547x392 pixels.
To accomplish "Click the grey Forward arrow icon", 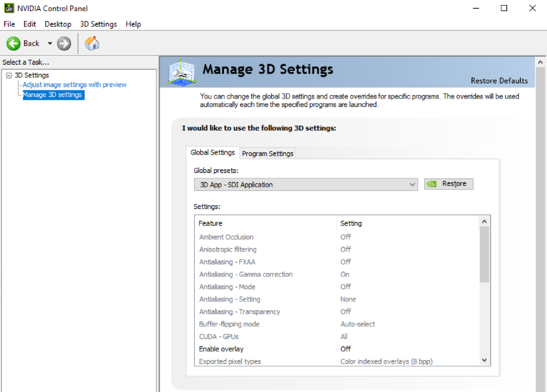I will pos(64,44).
